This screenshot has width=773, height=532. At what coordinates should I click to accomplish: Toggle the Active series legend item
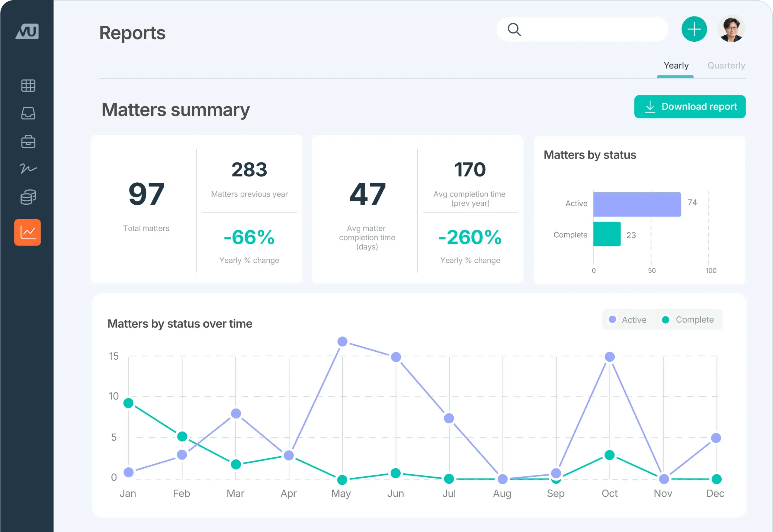(627, 320)
